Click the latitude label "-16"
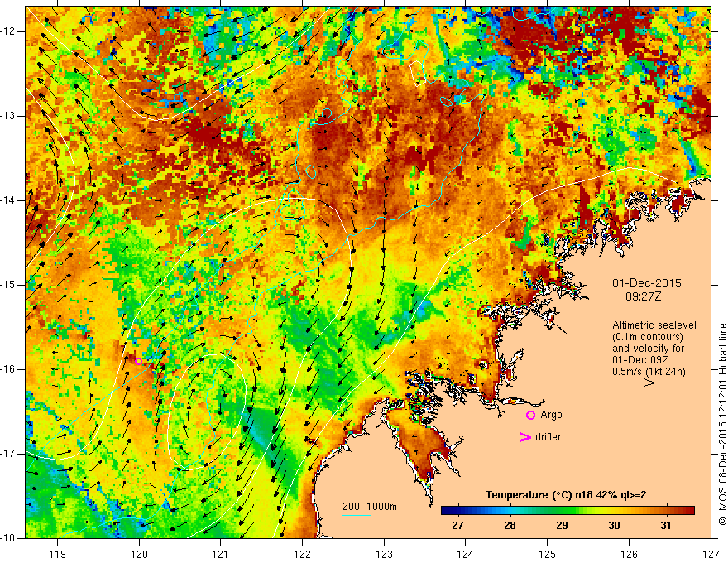728x563 pixels. point(8,369)
